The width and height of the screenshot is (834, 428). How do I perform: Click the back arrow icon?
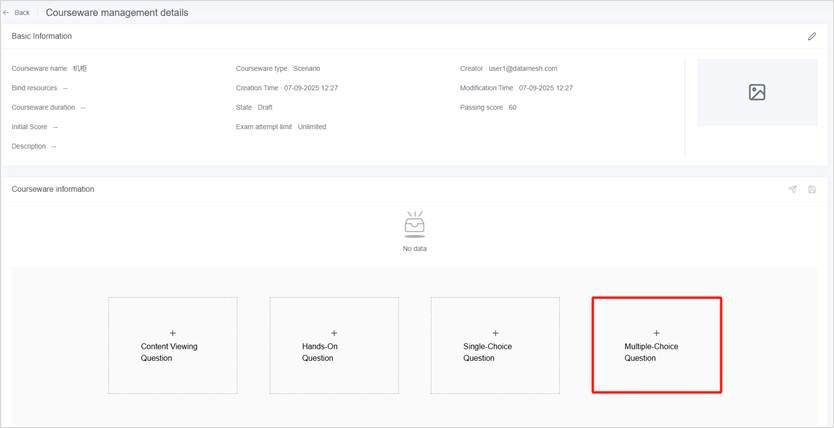[x=6, y=13]
